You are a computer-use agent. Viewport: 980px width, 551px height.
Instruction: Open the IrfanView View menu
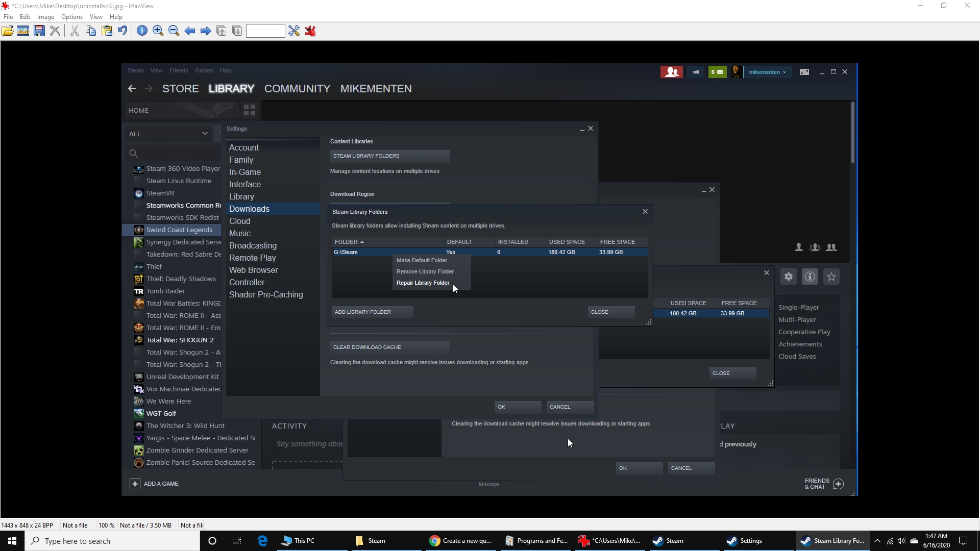[x=96, y=17]
